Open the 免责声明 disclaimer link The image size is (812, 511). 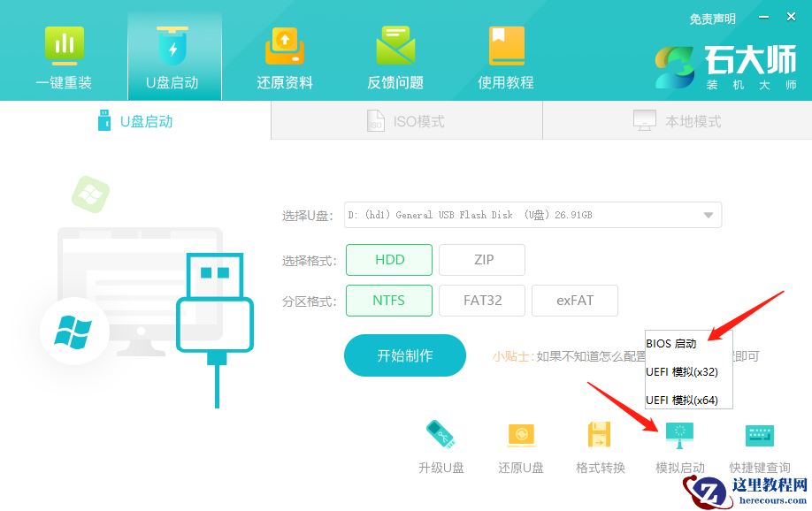712,16
